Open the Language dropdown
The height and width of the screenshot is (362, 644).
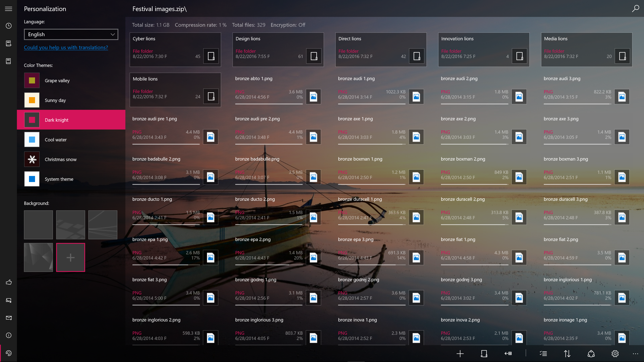71,34
